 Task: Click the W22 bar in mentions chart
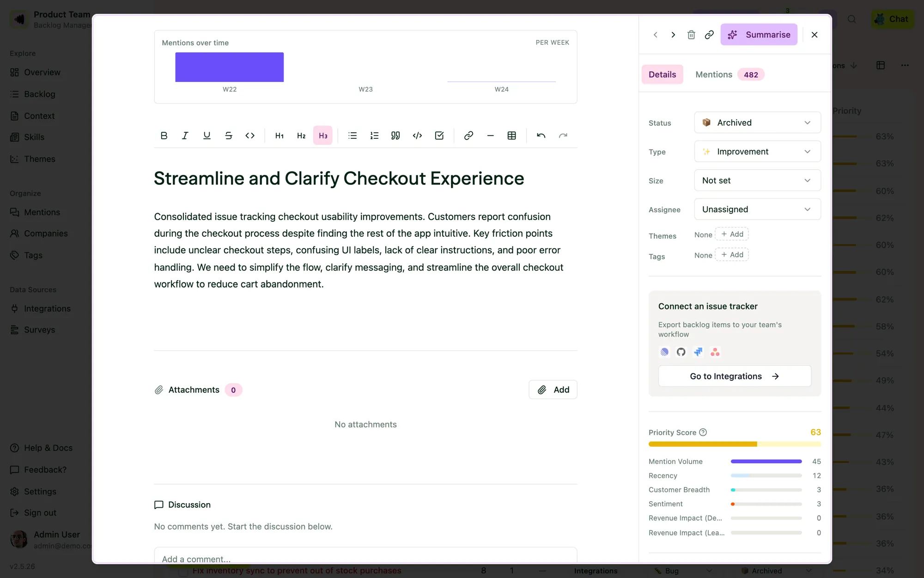(x=229, y=67)
